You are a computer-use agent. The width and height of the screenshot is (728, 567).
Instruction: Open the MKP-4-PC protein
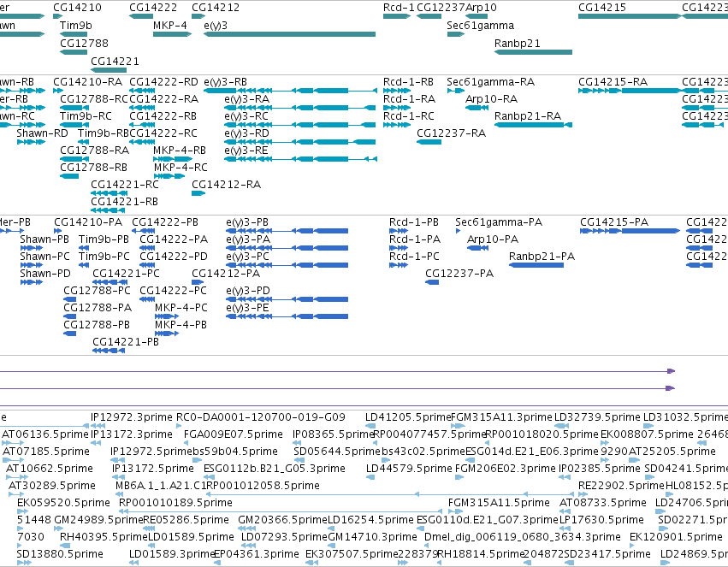(181, 308)
